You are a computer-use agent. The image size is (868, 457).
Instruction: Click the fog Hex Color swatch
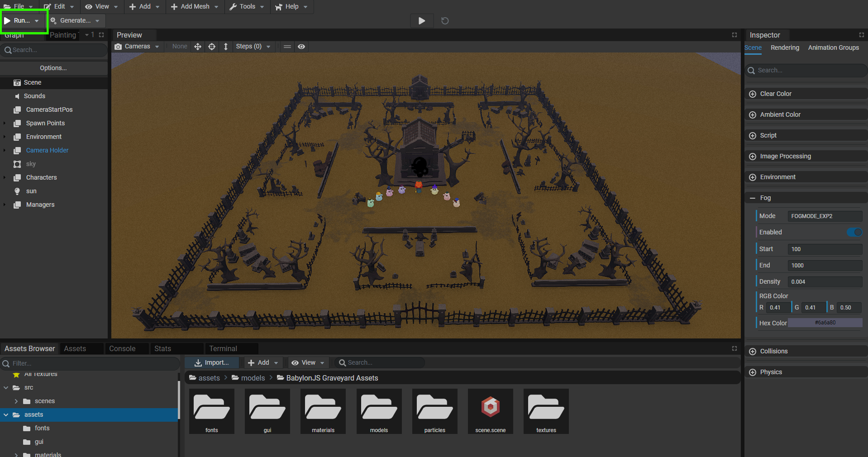click(825, 323)
